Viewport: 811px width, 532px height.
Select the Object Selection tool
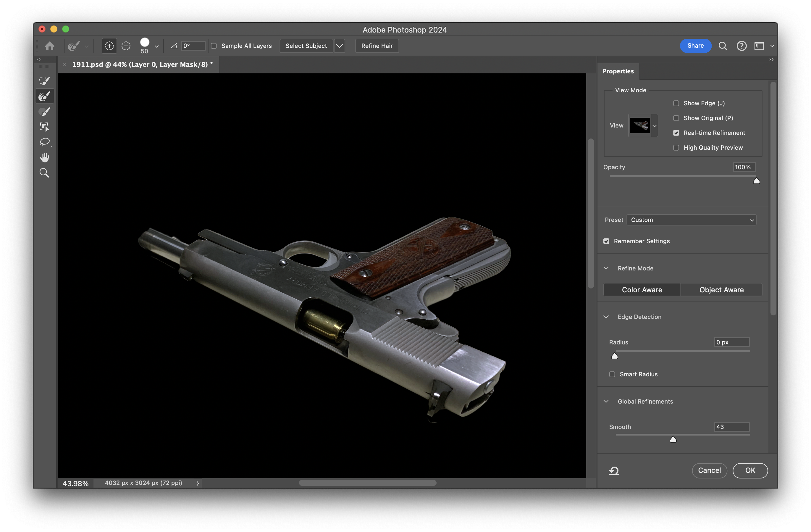[44, 127]
